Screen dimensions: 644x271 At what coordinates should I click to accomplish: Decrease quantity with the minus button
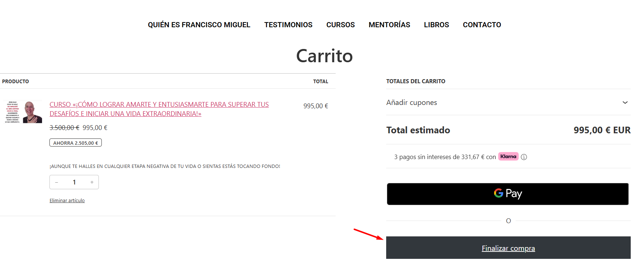tap(56, 182)
